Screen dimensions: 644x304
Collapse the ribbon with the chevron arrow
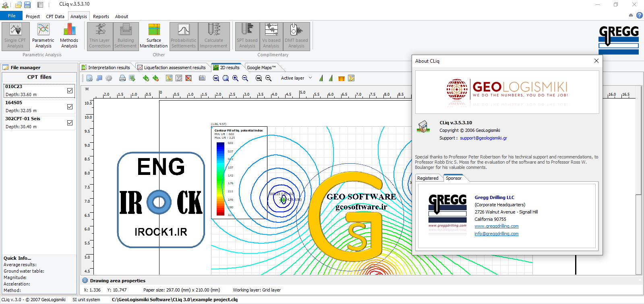tap(631, 15)
